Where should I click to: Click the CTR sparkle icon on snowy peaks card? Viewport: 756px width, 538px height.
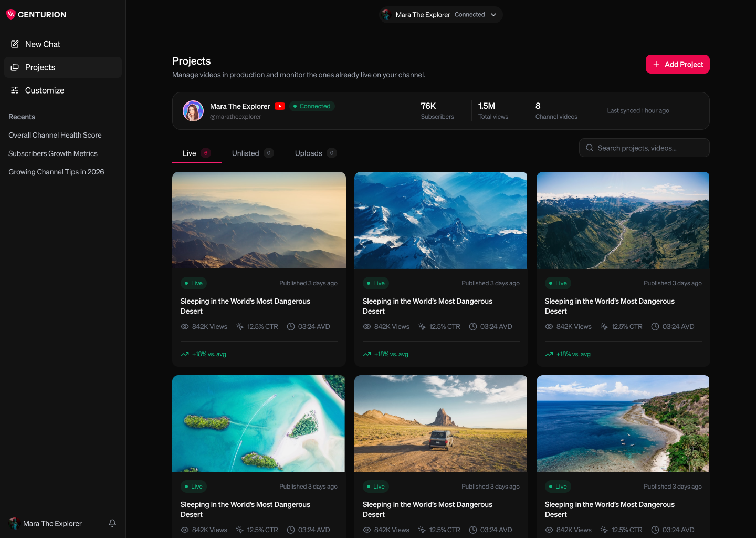pyautogui.click(x=422, y=326)
